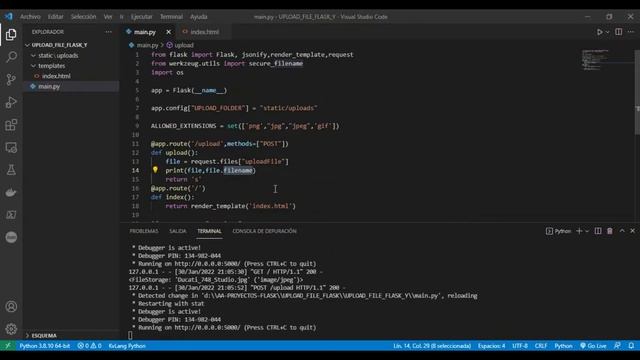
Task: Click main.py in the breadcrumb
Action: coord(147,45)
